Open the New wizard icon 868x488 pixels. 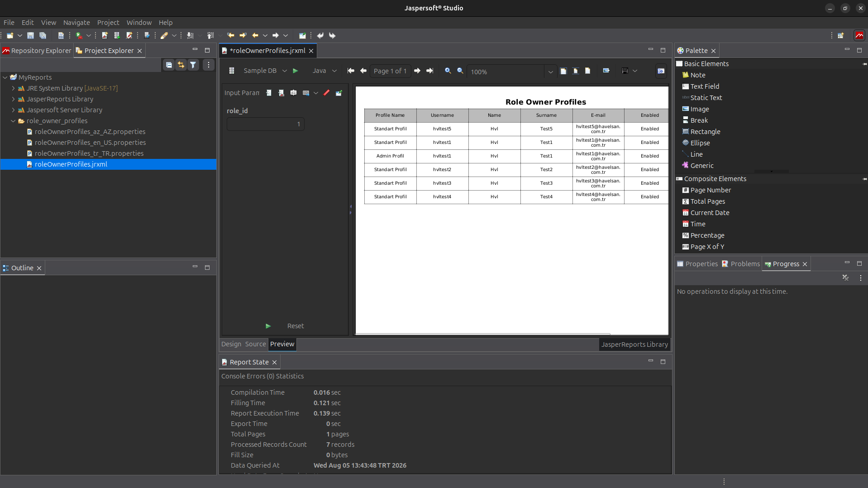click(10, 35)
